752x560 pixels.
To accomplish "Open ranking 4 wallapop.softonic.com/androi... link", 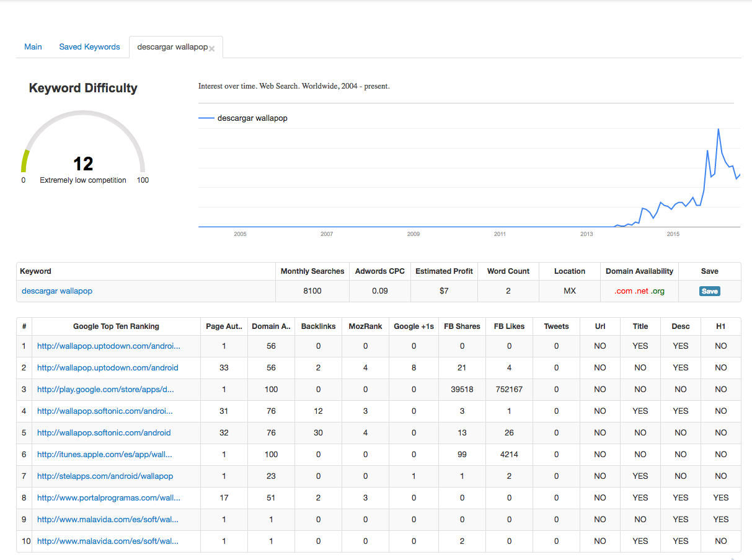I will (105, 411).
